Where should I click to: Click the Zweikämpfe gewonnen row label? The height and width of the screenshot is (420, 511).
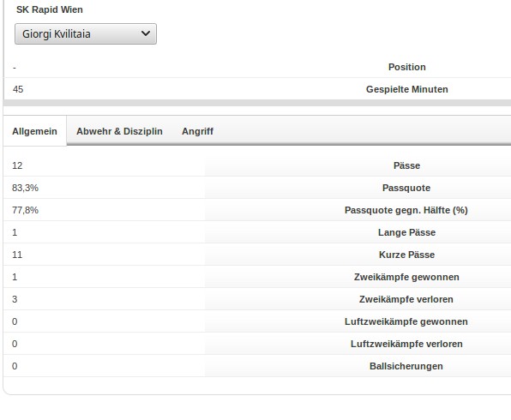coord(406,277)
